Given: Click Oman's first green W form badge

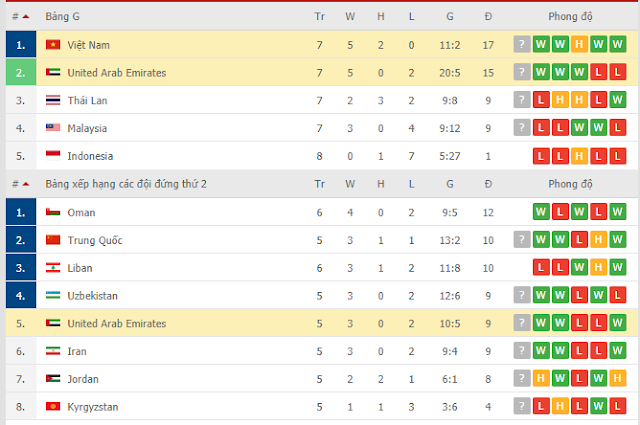Looking at the screenshot, I should tap(541, 212).
